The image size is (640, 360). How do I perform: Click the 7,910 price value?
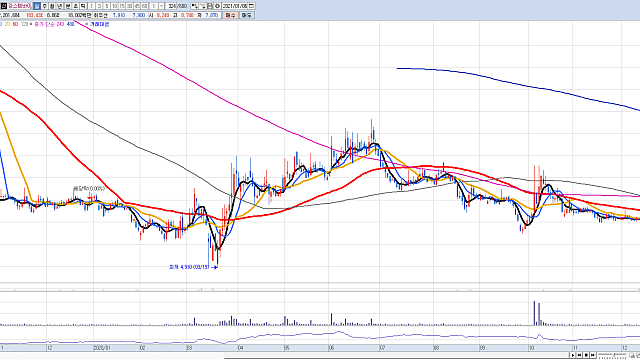(119, 15)
